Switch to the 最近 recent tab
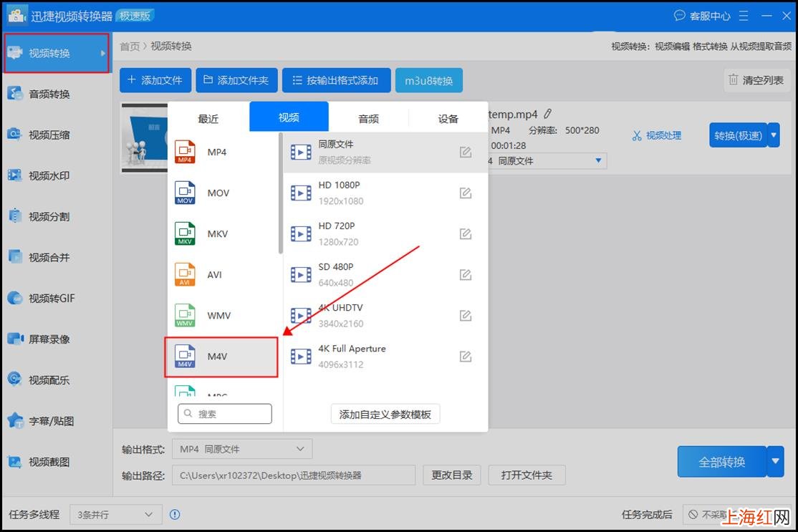 [208, 119]
